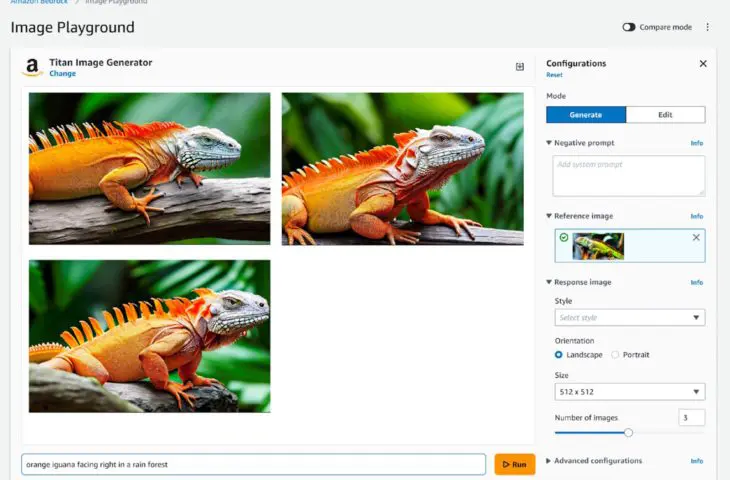
Task: Select Portrait orientation
Action: (615, 355)
